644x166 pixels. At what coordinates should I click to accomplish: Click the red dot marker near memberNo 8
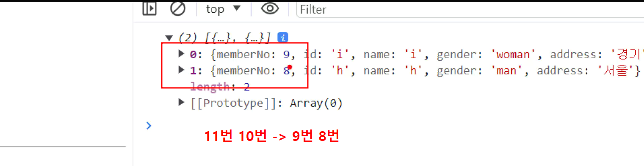(290, 67)
